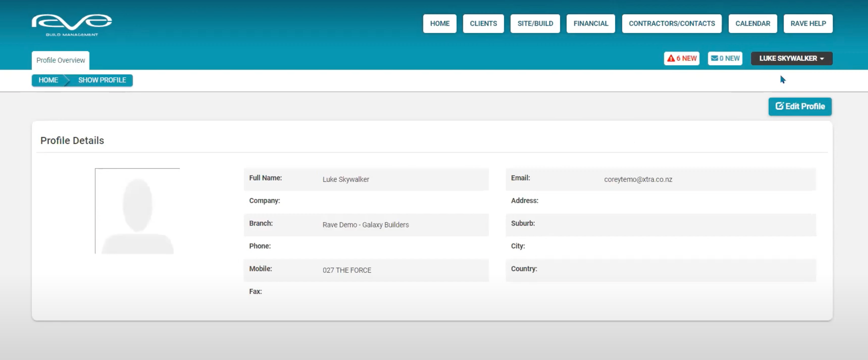Select the Profile Overview tab
This screenshot has width=868, height=360.
click(x=61, y=60)
